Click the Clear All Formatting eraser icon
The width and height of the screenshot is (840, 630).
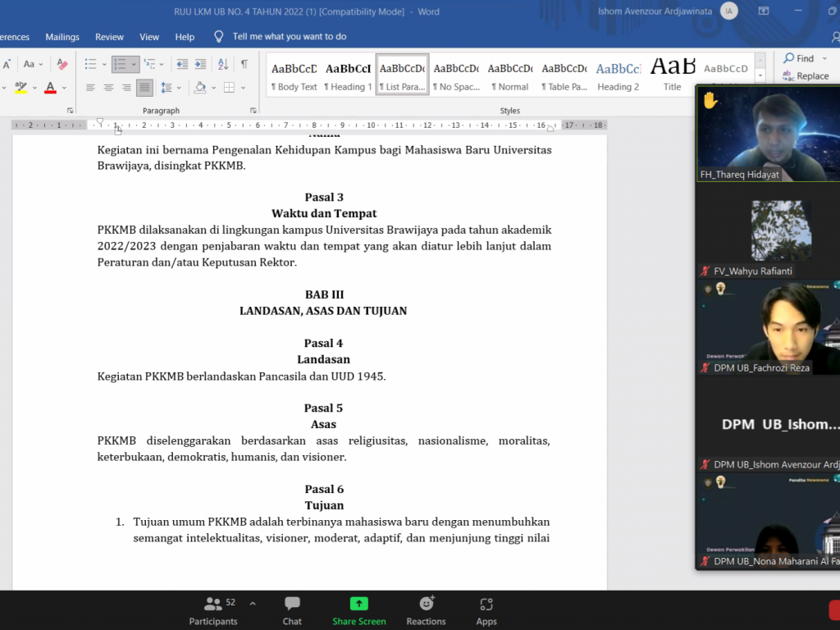tap(62, 64)
